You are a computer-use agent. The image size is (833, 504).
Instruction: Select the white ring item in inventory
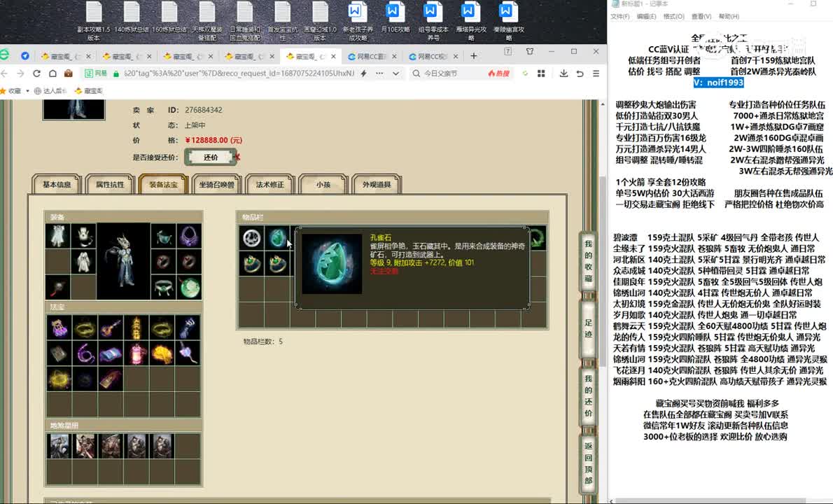tap(252, 238)
